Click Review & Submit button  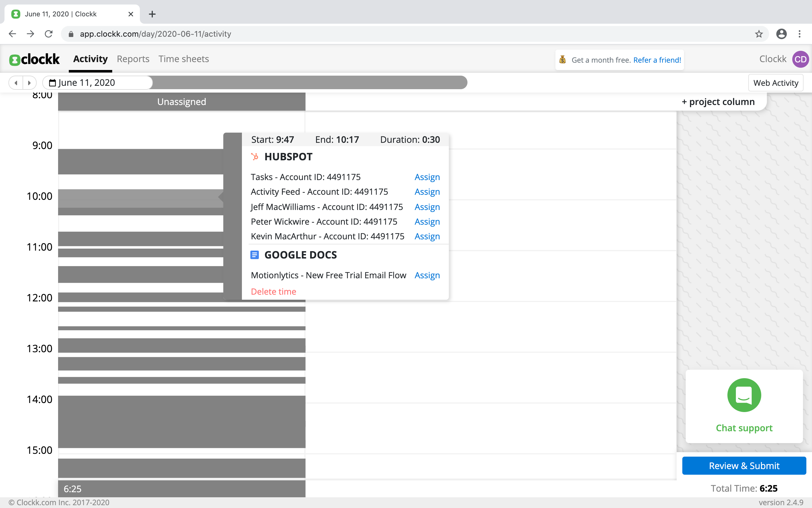coord(744,466)
